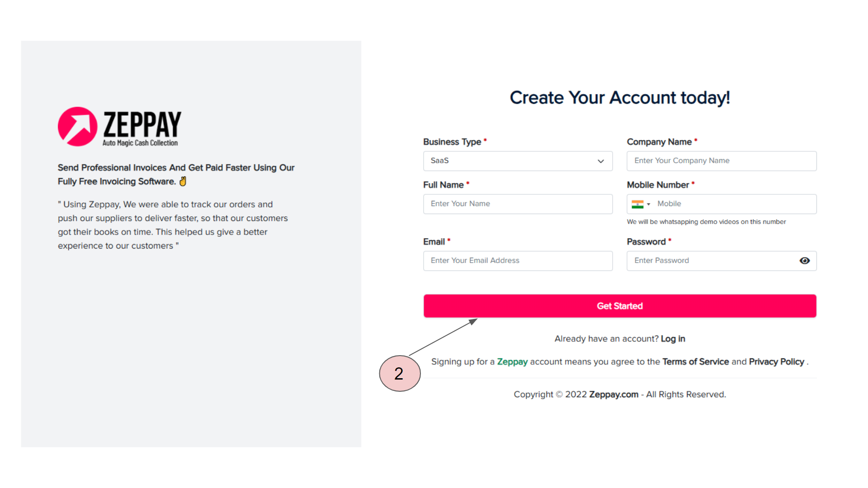
Task: Click the Get Started button
Action: click(x=619, y=306)
